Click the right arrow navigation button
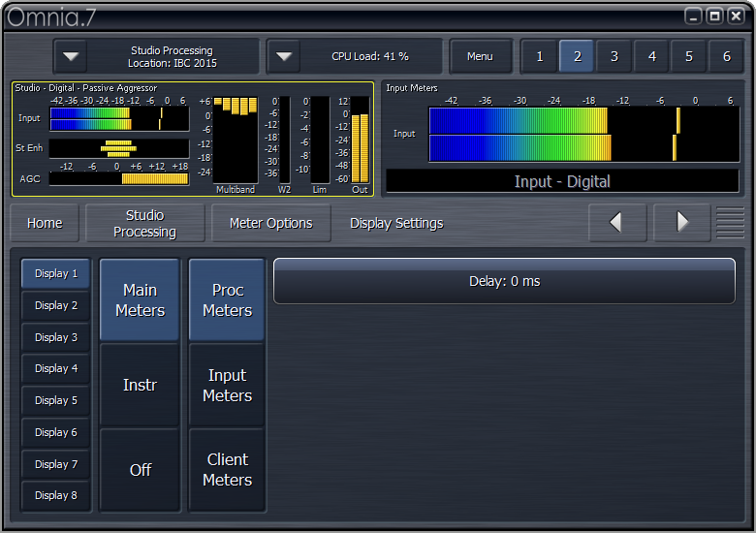 coord(681,222)
